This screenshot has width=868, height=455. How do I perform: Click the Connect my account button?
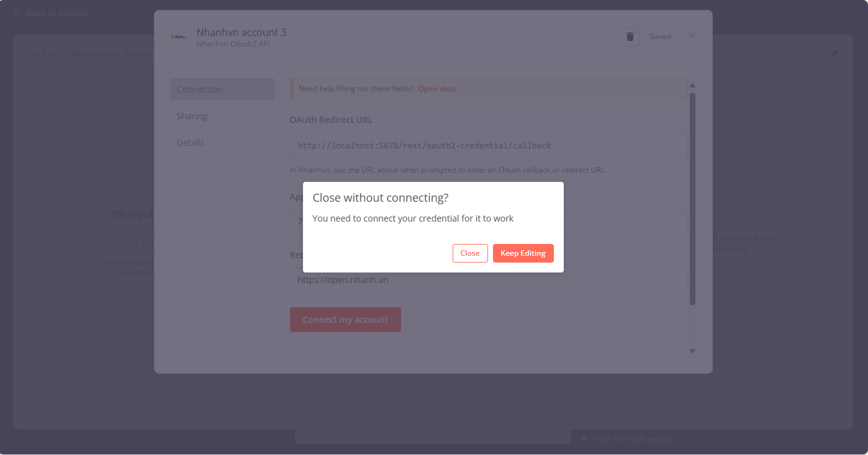click(x=345, y=320)
